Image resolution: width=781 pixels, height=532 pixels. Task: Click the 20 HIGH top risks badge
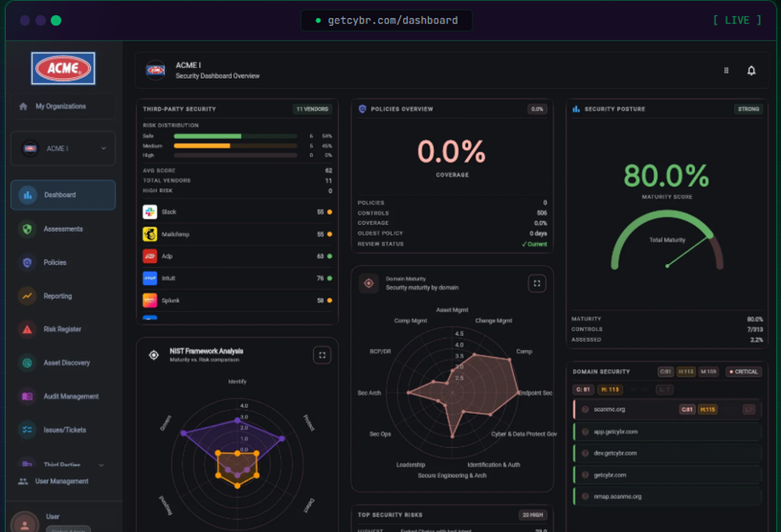[x=533, y=515]
